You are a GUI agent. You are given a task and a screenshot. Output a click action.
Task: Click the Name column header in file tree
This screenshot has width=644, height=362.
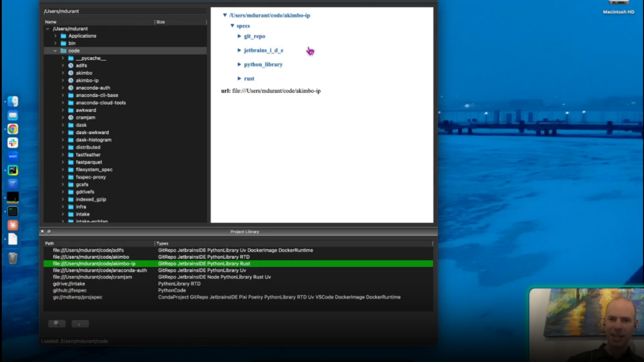(x=51, y=22)
